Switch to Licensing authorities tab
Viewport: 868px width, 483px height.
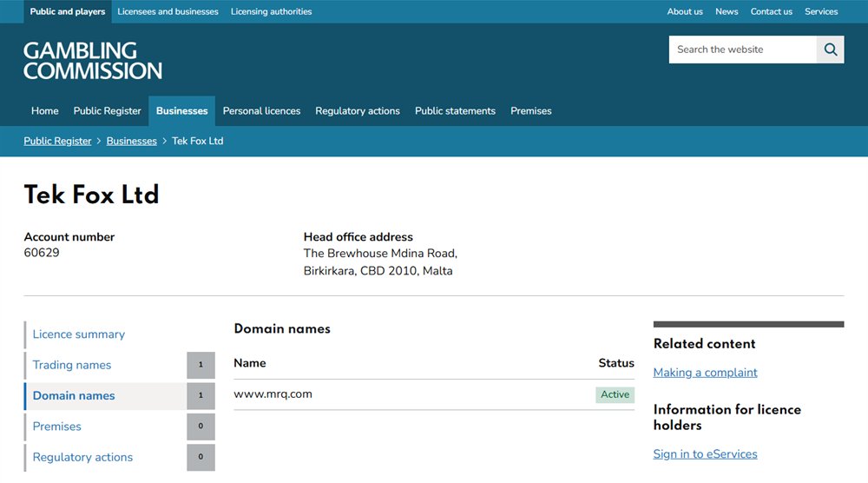pos(271,11)
